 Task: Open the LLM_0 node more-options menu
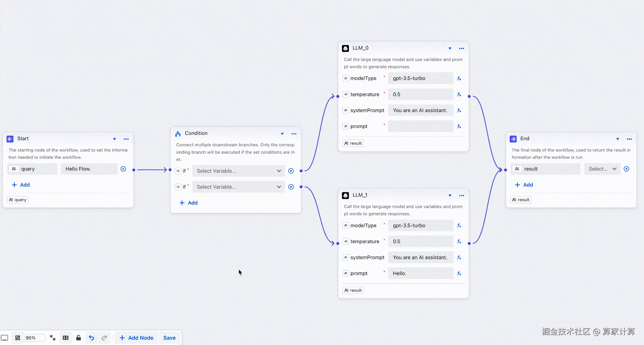461,48
